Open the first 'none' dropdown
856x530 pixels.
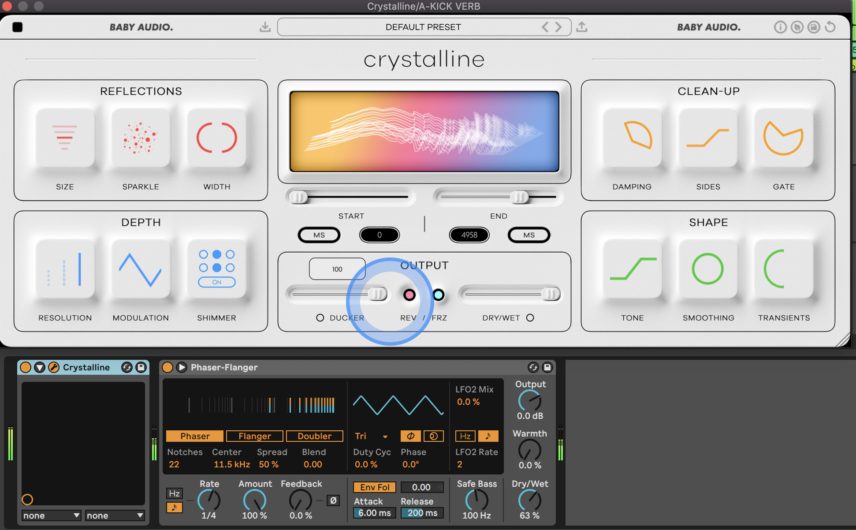click(x=51, y=515)
